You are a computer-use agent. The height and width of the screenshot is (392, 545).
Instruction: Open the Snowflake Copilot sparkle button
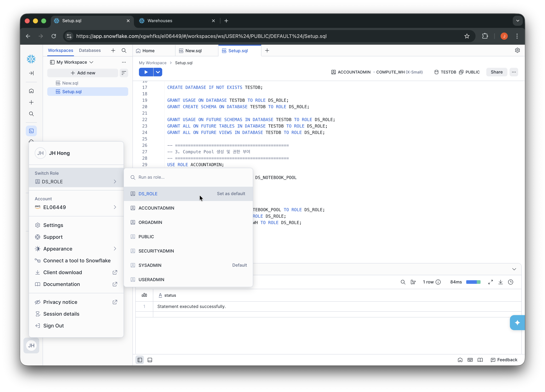pos(517,322)
